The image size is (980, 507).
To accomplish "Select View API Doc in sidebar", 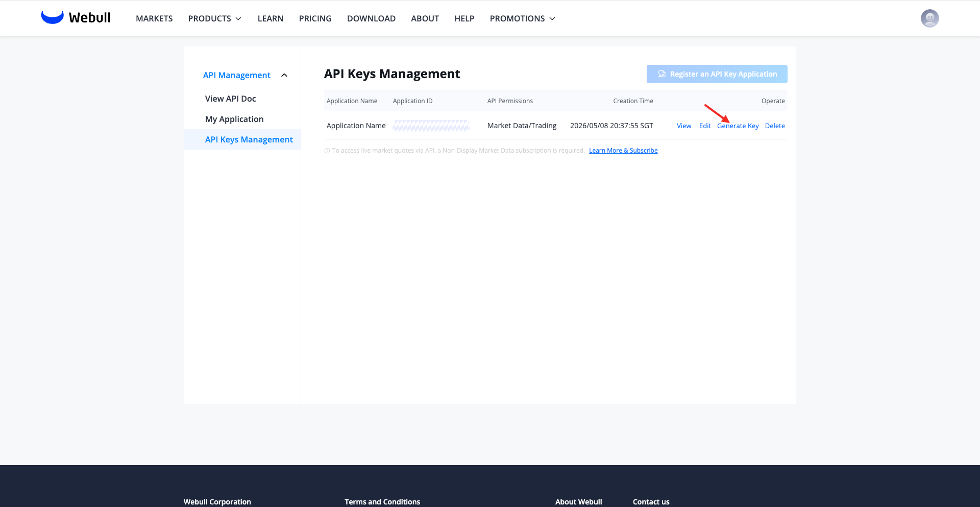I will tap(231, 99).
